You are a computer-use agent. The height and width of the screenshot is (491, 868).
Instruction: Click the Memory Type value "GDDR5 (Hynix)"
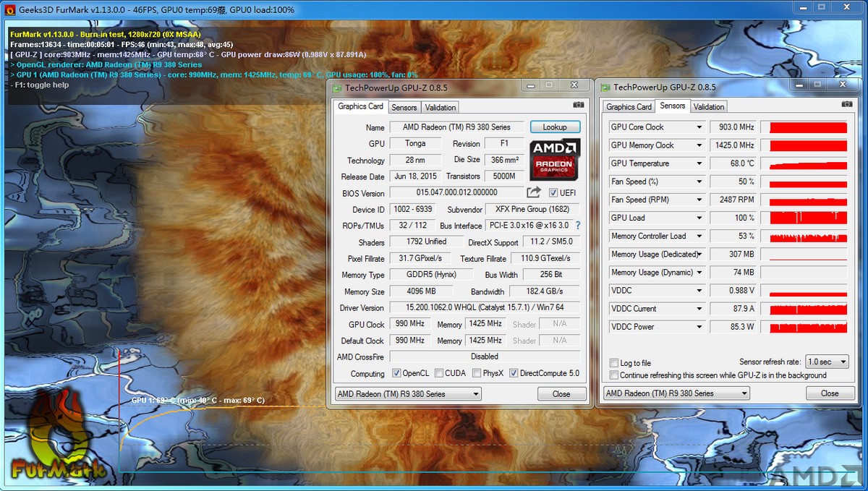coord(431,275)
